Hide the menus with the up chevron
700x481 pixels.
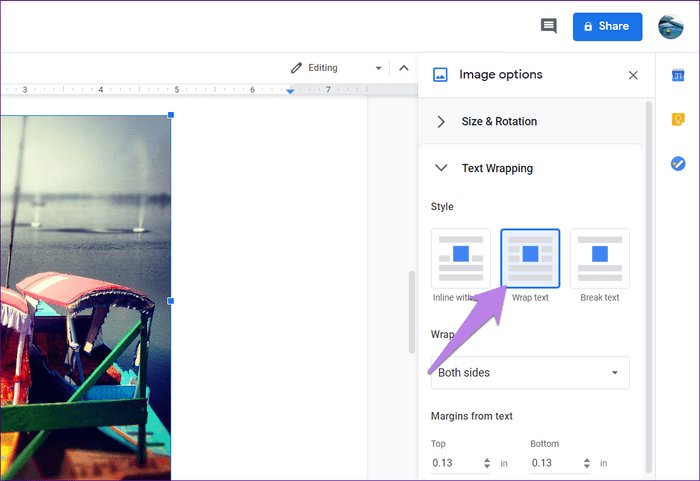[x=404, y=68]
